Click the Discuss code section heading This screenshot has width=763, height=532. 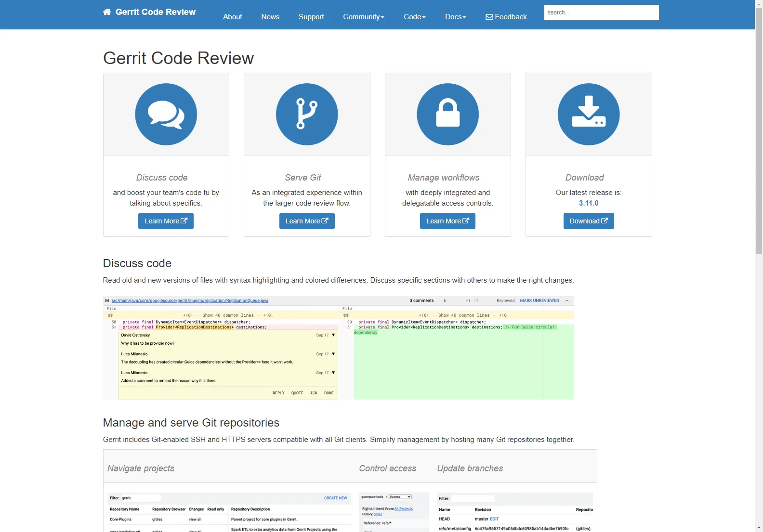pos(137,263)
